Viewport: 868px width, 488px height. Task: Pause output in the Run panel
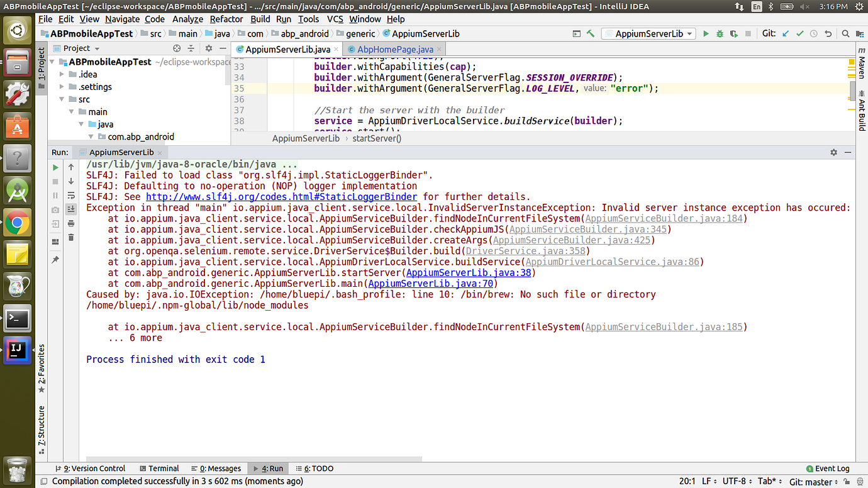coord(55,196)
